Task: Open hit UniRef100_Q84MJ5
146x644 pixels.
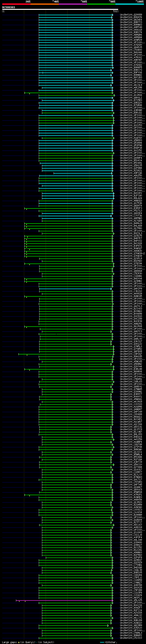Action: click(x=131, y=48)
